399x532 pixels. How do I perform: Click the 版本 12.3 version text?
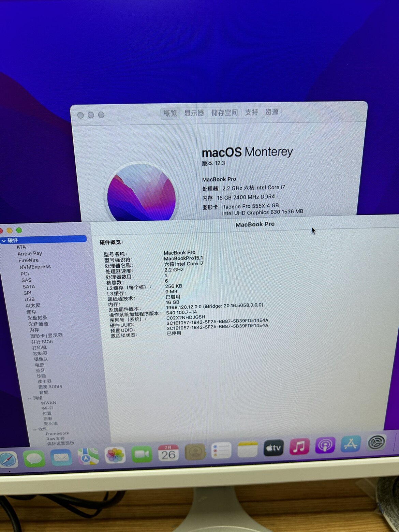pos(213,163)
